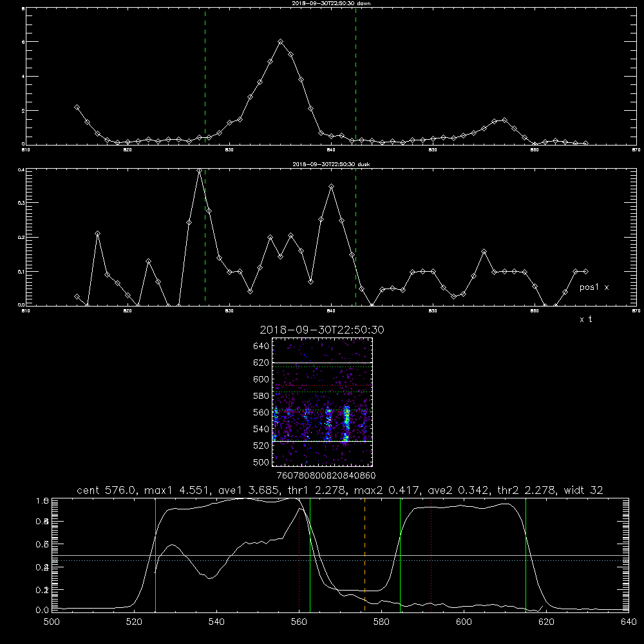Click the right green dashed line in dawn plot
Image resolution: width=644 pixels, height=644 pixels.
[355, 76]
